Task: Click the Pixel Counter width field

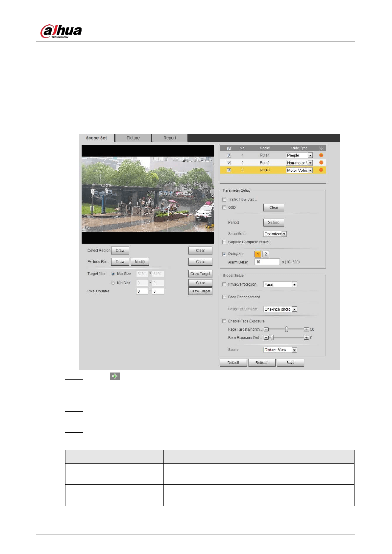Action: point(142,291)
